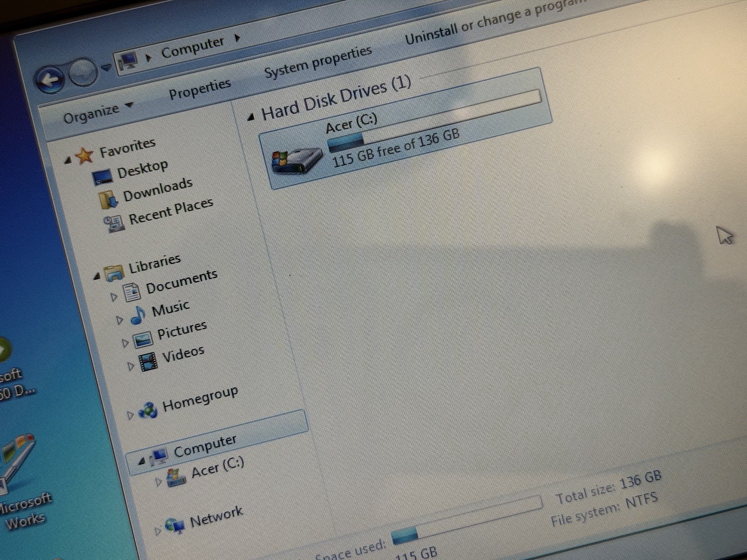The width and height of the screenshot is (747, 560).
Task: Expand the Videos library arrow
Action: (130, 366)
